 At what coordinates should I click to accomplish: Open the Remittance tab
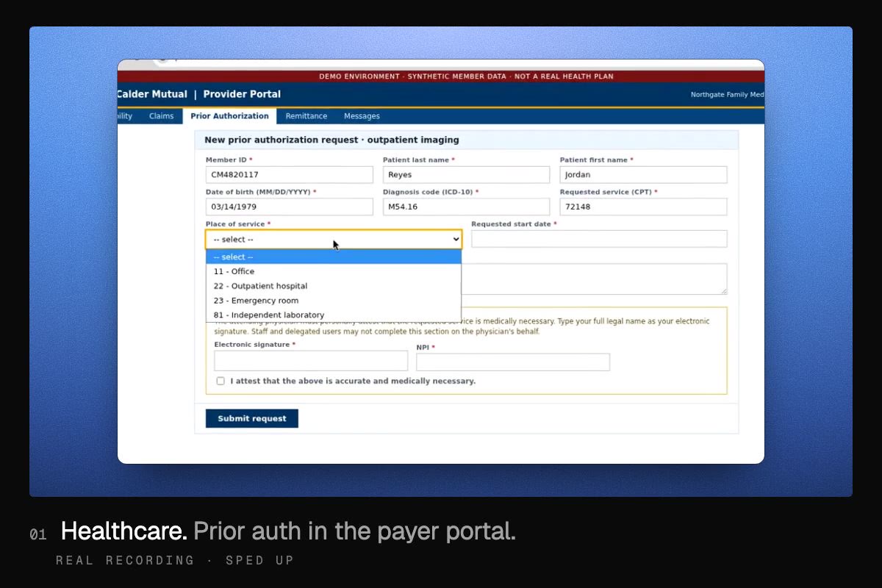306,116
